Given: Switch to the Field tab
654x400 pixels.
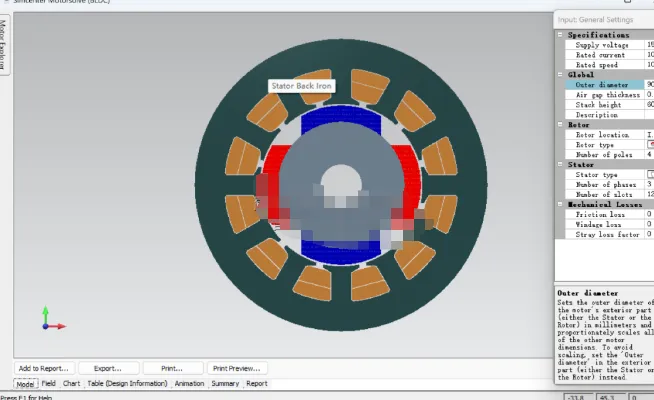Looking at the screenshot, I should pos(49,383).
